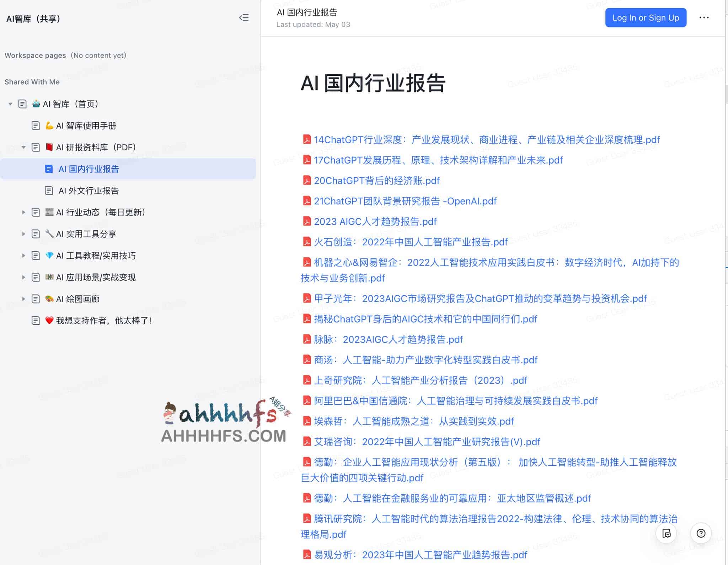Select AI 外文行业报告 page in sidebar
Screen dimensions: 728x565
click(89, 191)
